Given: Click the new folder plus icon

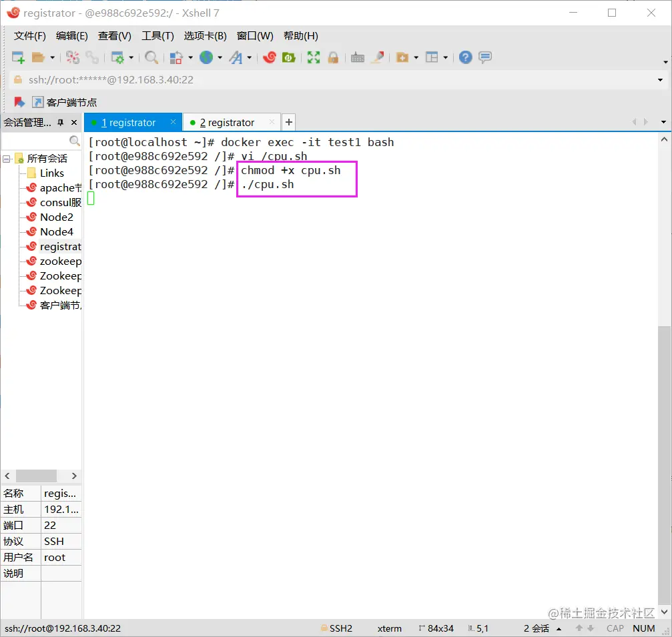Looking at the screenshot, I should [402, 57].
